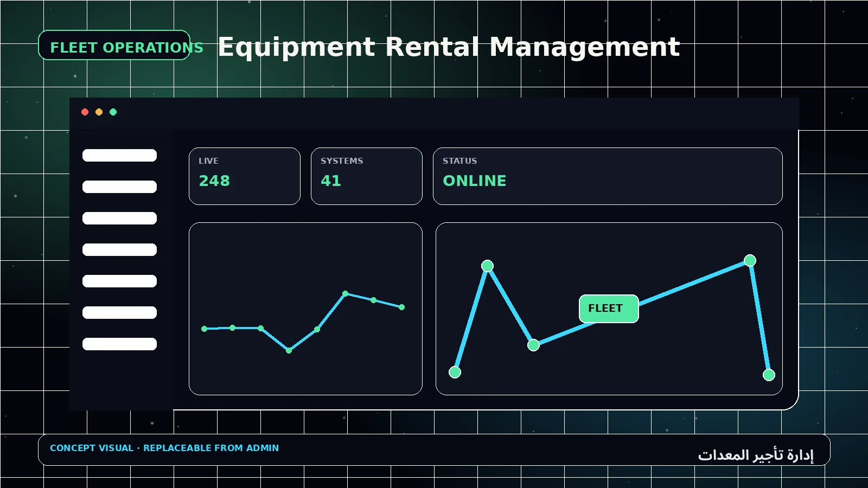Select the lowest point on small chart
The image size is (868, 488).
coord(289,350)
